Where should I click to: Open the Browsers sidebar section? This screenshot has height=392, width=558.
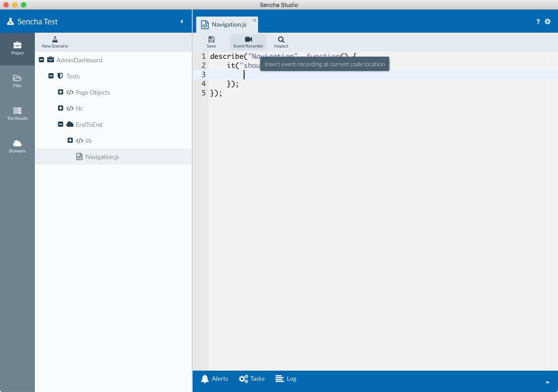click(x=17, y=147)
